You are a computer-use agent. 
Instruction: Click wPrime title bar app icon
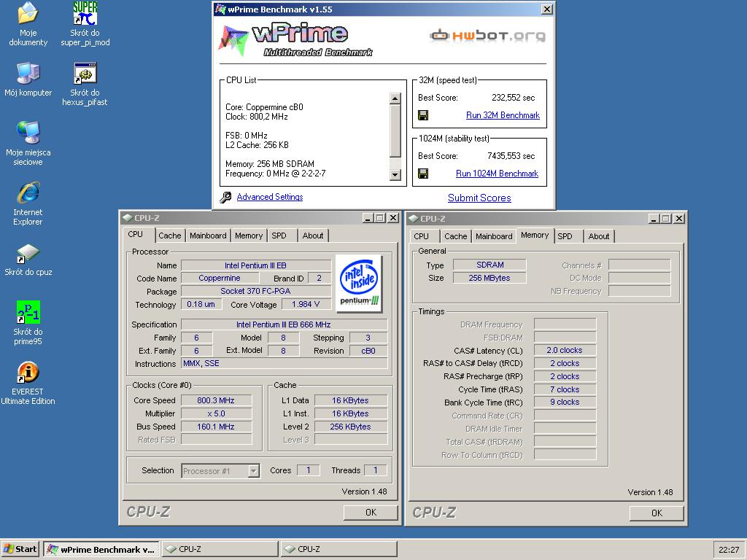click(220, 9)
